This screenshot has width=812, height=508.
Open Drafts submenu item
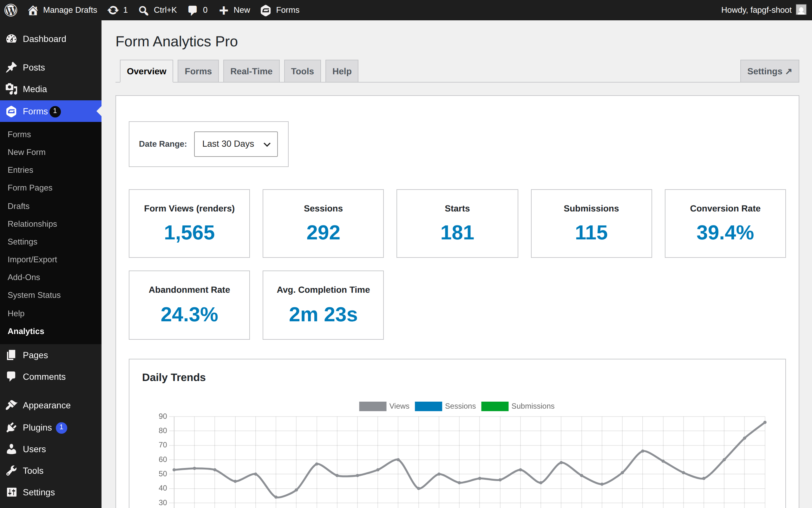point(18,206)
